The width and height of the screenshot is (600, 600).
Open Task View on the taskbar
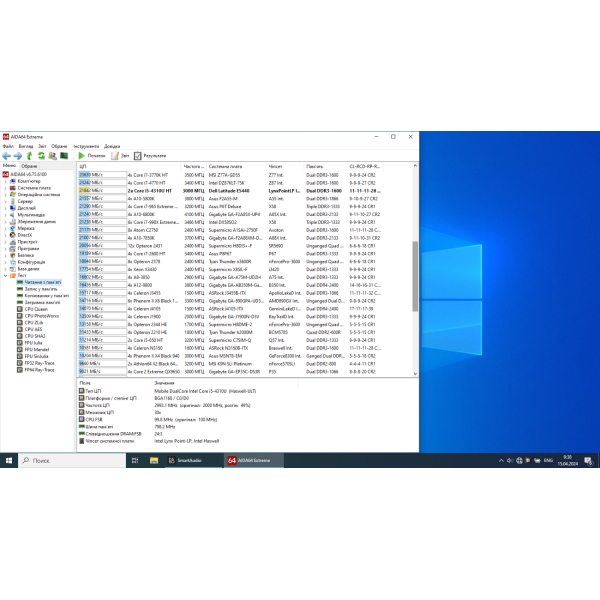click(135, 460)
